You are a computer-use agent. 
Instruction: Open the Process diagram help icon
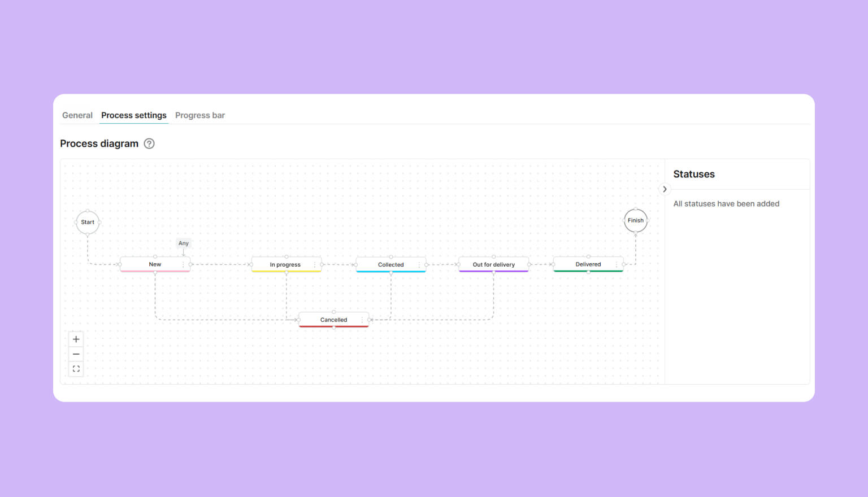(x=149, y=143)
